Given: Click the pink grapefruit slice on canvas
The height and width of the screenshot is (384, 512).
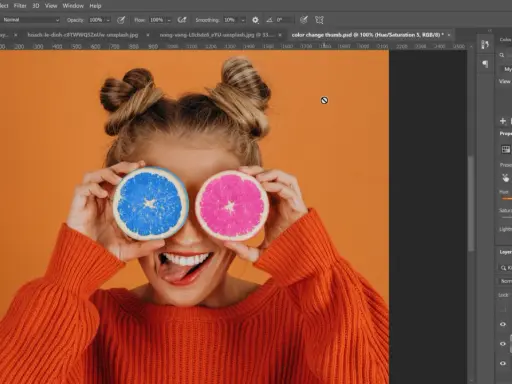Looking at the screenshot, I should pos(232,206).
